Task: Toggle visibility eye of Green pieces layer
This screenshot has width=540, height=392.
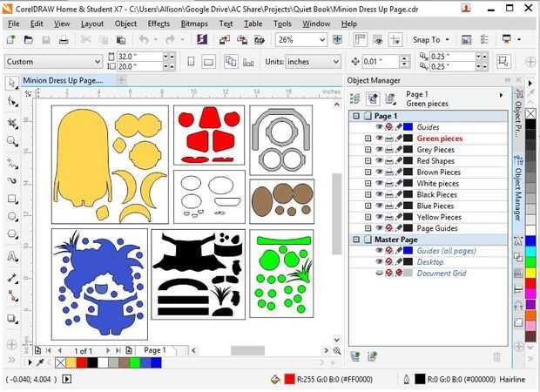Action: tap(379, 139)
